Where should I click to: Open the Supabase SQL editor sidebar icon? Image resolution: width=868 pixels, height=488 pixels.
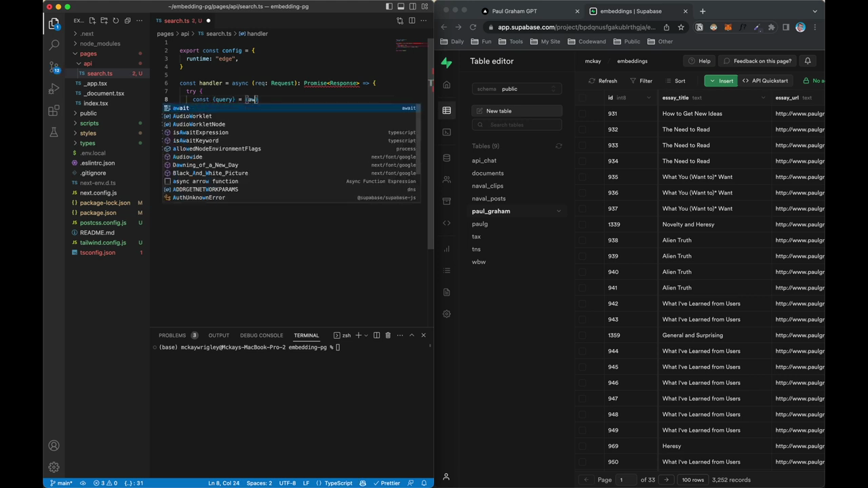(x=446, y=132)
